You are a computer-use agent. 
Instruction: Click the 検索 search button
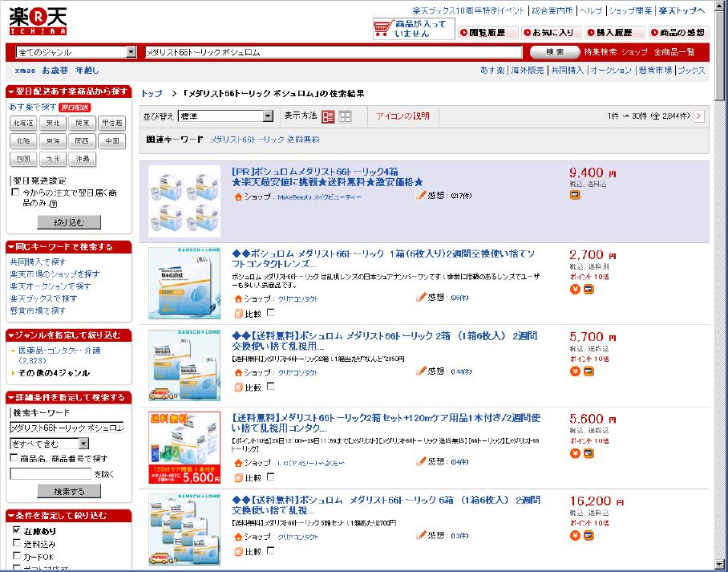coord(555,52)
